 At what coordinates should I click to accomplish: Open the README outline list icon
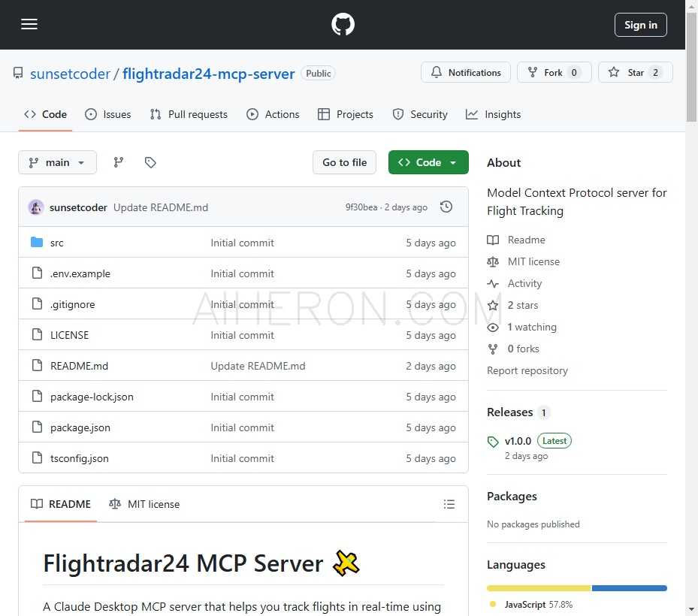(449, 504)
